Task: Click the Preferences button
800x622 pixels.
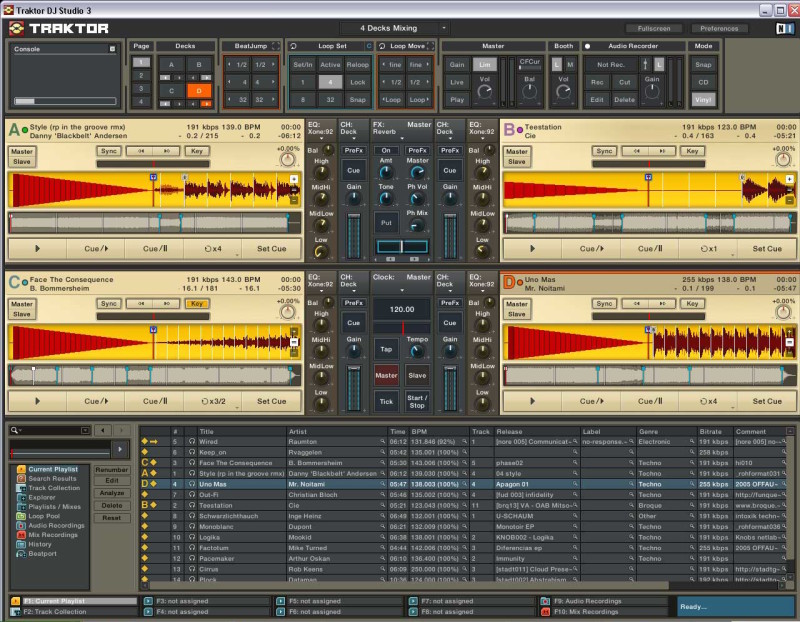Action: point(718,28)
